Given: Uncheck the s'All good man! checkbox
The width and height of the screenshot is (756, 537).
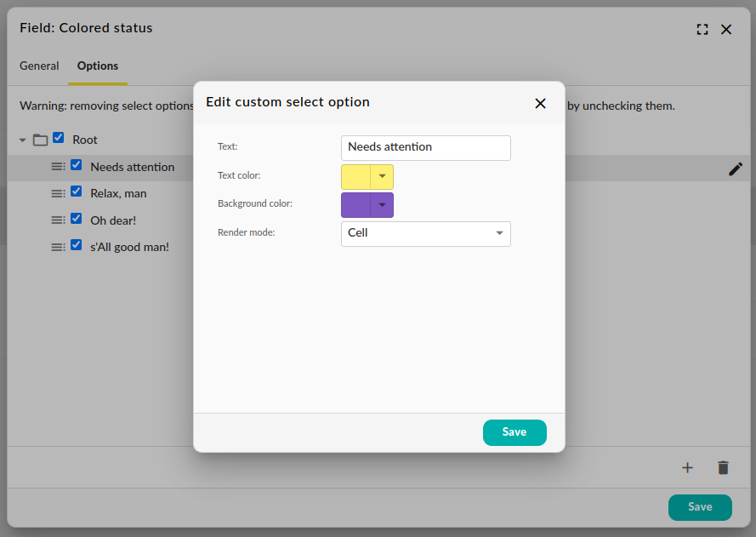Looking at the screenshot, I should tap(76, 245).
